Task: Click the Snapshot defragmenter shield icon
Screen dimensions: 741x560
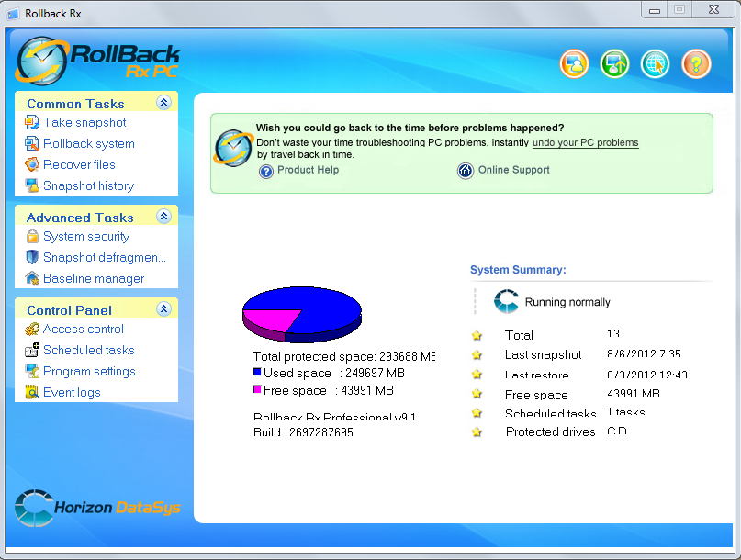Action: click(x=32, y=257)
